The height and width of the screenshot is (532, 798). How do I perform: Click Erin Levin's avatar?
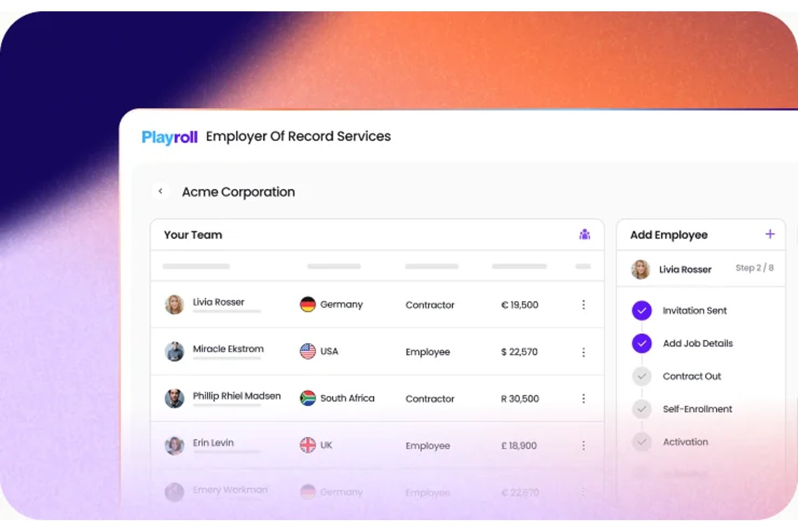pyautogui.click(x=174, y=445)
